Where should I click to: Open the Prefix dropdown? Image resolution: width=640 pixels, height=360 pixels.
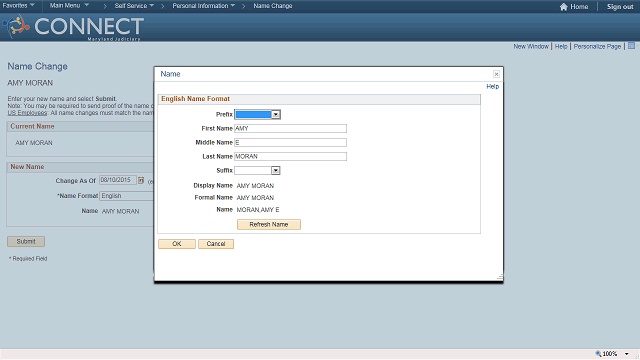click(258, 115)
